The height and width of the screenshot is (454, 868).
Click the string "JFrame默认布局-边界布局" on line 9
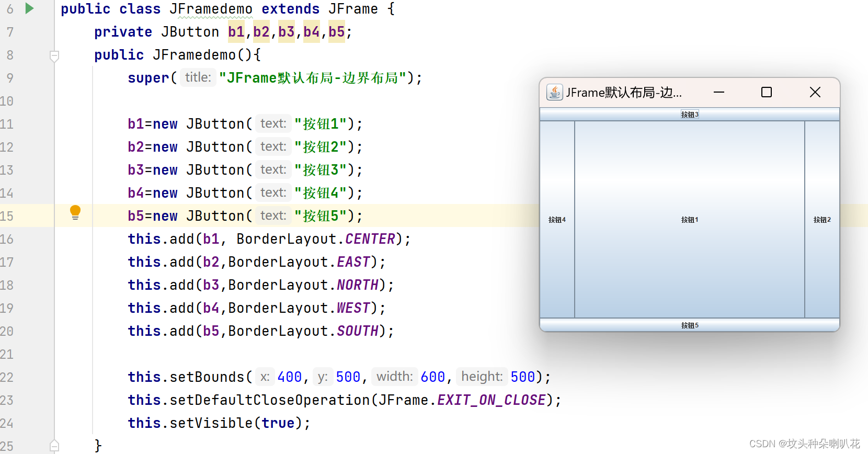pyautogui.click(x=313, y=78)
